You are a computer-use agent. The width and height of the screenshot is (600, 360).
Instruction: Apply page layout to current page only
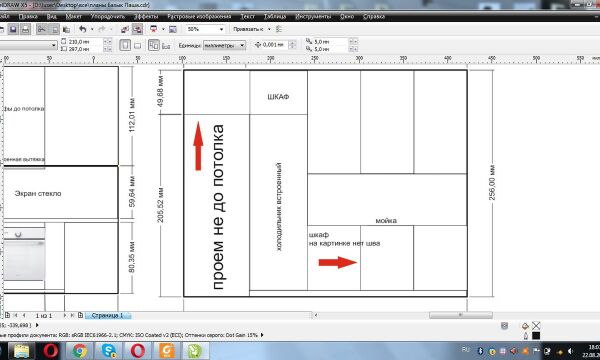(x=166, y=46)
